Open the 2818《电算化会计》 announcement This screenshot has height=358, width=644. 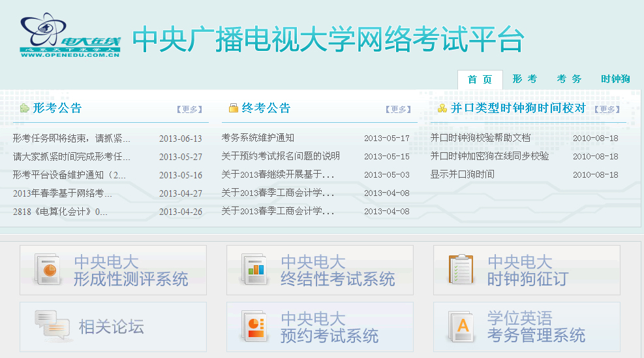click(x=60, y=212)
